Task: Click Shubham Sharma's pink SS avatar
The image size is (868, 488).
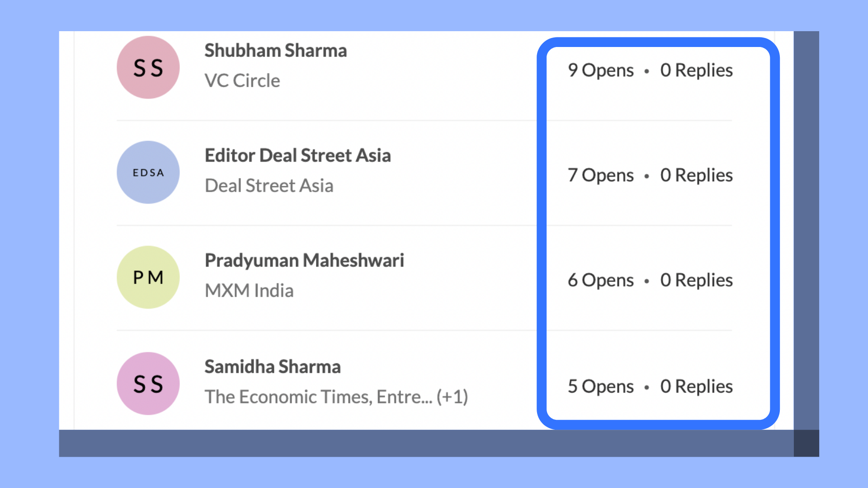Action: point(148,67)
